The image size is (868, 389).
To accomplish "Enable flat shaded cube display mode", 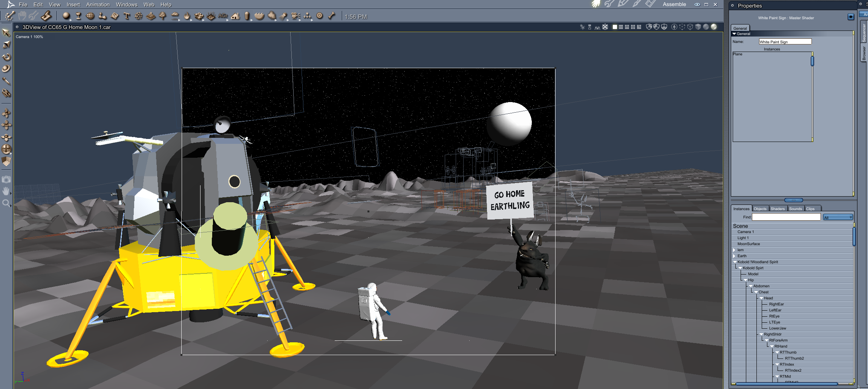I will tap(698, 27).
